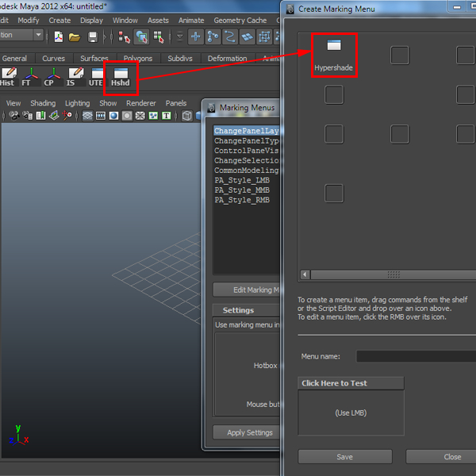The width and height of the screenshot is (476, 476).
Task: Toggle the Film Gate display
Action: (x=101, y=116)
